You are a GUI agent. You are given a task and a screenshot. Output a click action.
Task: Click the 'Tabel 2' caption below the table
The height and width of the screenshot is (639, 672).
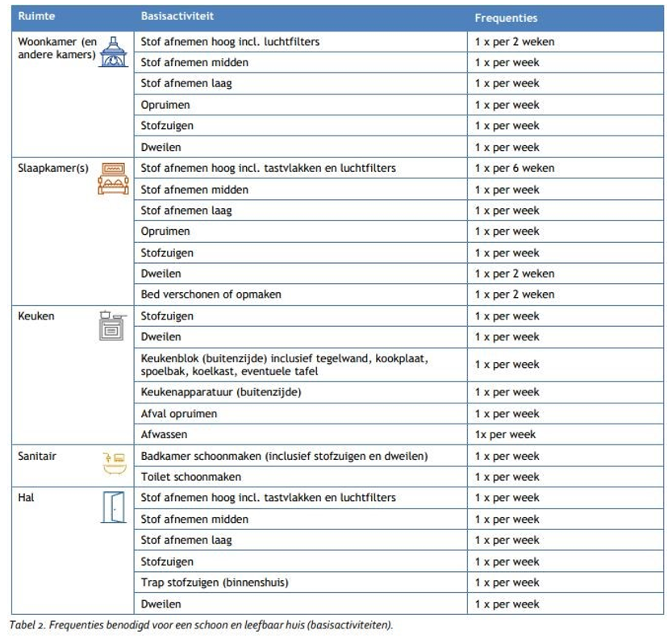[x=202, y=625]
